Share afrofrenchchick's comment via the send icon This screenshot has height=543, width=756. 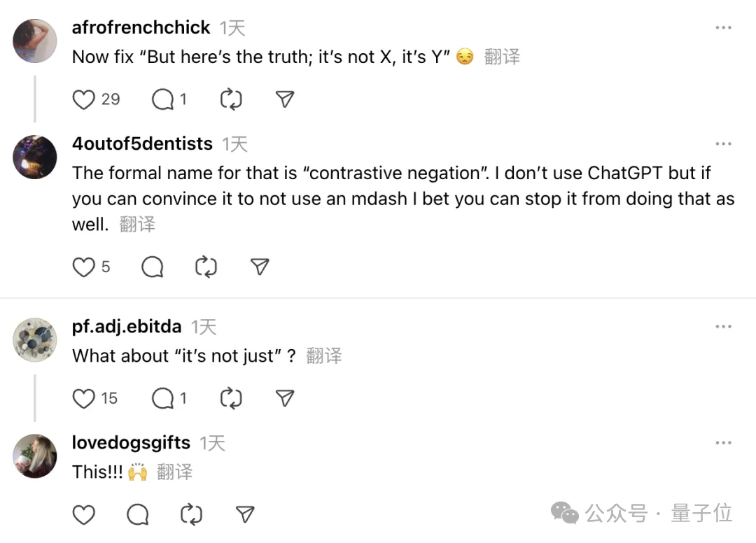(284, 99)
